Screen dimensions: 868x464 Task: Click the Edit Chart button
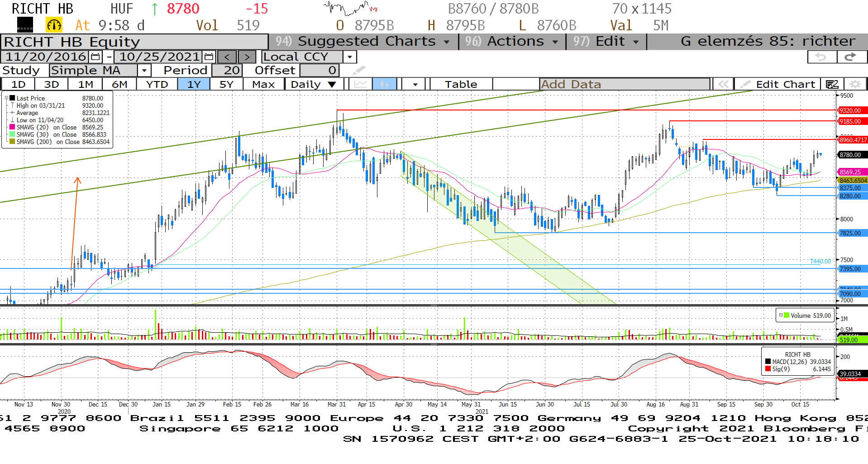778,84
